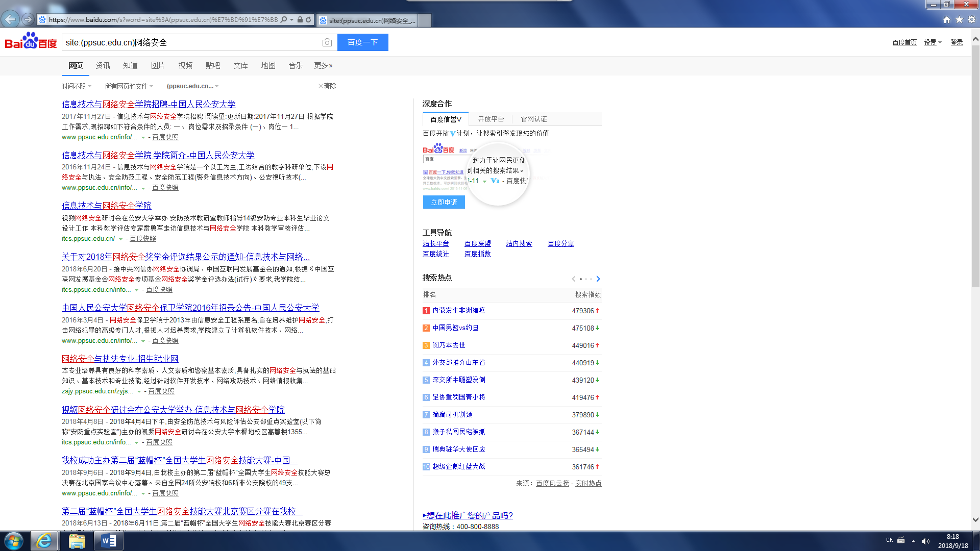This screenshot has width=980, height=551.
Task: Switch to the 地图 tab
Action: (268, 65)
